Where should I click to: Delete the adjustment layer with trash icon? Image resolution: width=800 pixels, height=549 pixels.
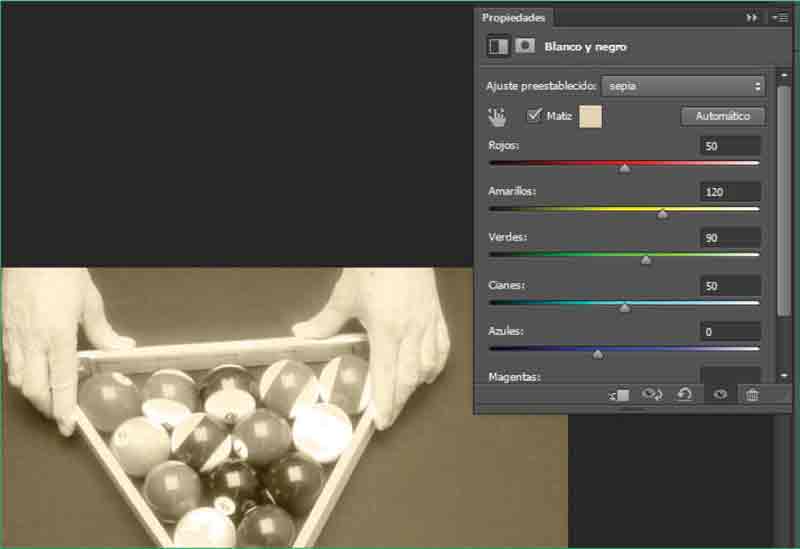coord(752,395)
